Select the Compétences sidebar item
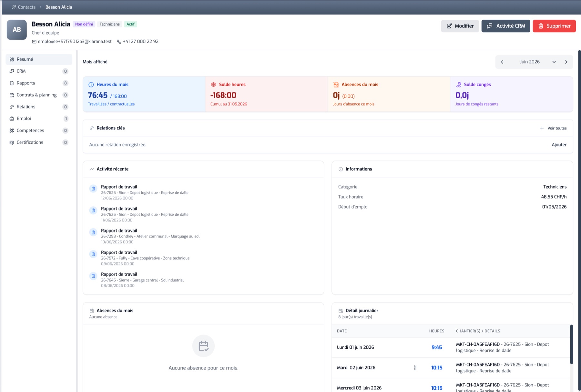The width and height of the screenshot is (581, 392). coord(39,130)
